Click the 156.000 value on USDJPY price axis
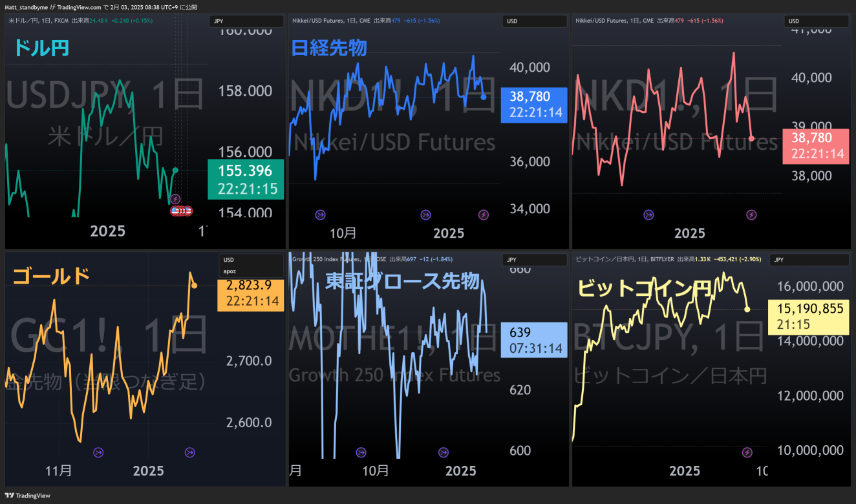 [246, 152]
